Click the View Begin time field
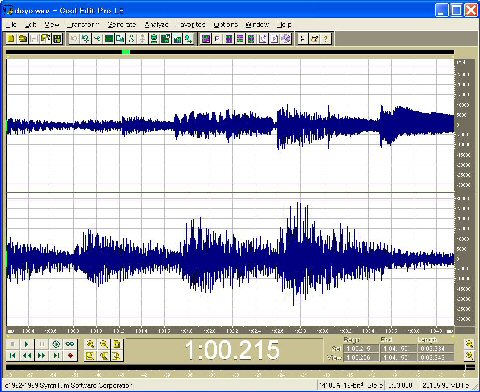 361,357
